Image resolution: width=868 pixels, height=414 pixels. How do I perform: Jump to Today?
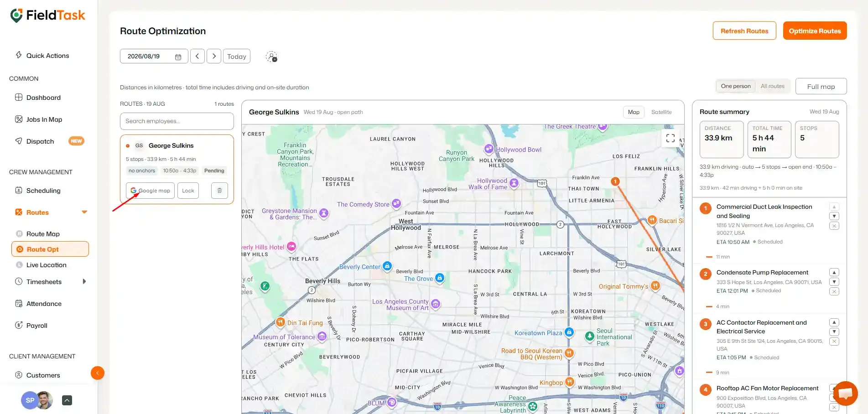point(237,56)
